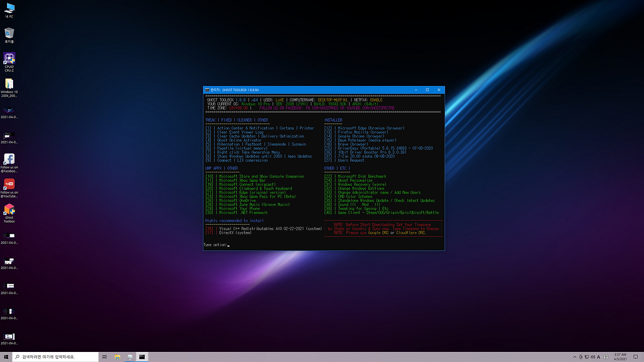Click 'Visual C++ Redistributables AIO' line
The image size is (644, 362).
coord(264,229)
